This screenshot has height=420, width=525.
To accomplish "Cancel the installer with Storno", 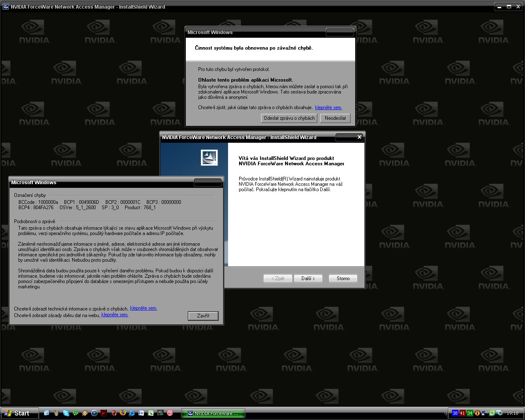I will (343, 278).
